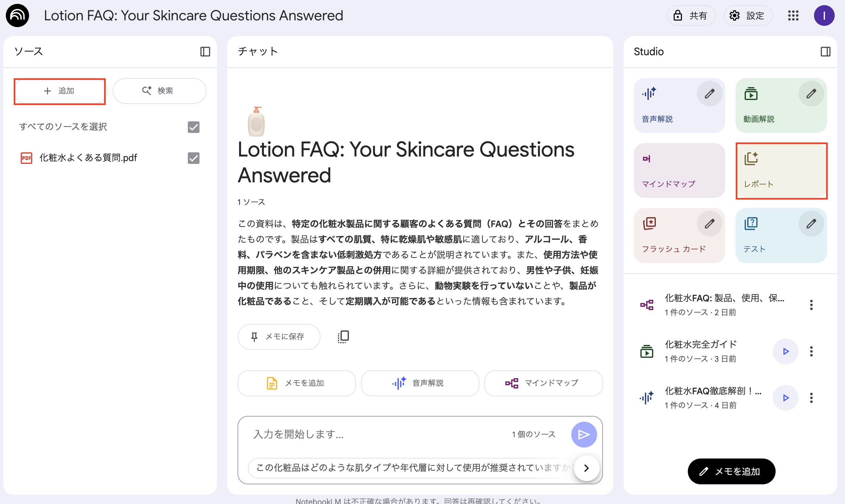Toggle the すべてのソースを選択 checkbox

(x=194, y=127)
